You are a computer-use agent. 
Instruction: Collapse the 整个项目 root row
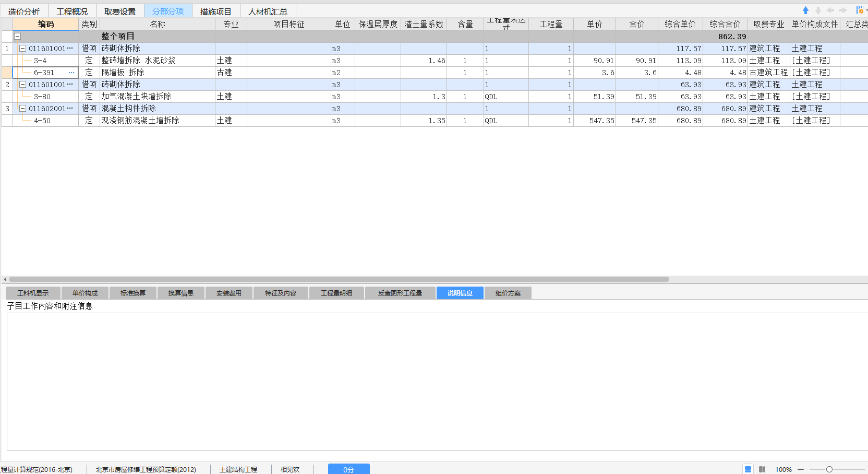17,37
